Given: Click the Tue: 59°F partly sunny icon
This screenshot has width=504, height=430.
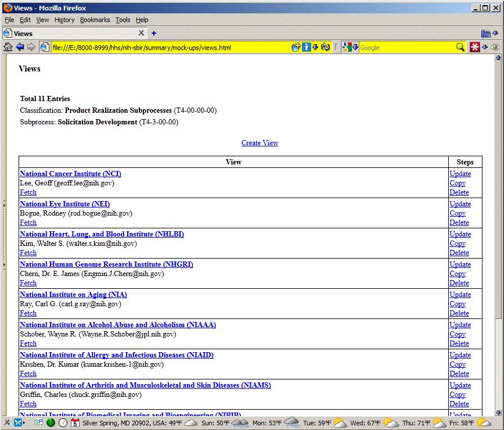Looking at the screenshot, I should pyautogui.click(x=340, y=422).
